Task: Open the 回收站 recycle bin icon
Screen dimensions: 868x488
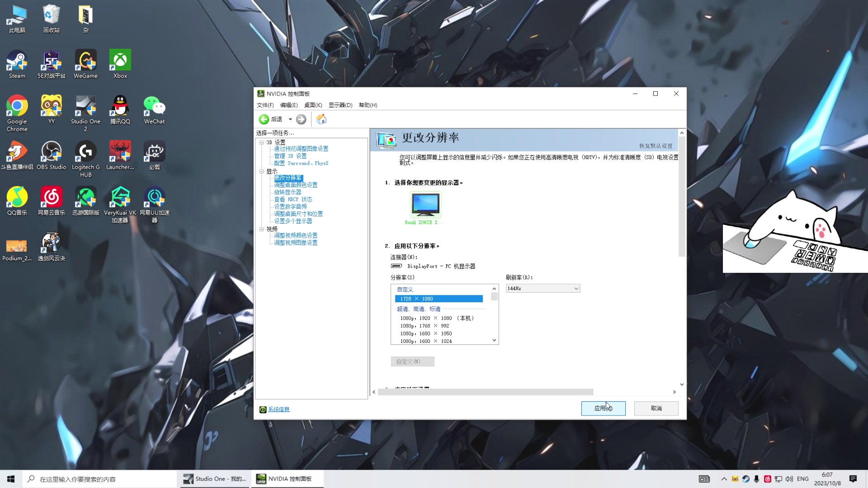Action: [x=52, y=19]
